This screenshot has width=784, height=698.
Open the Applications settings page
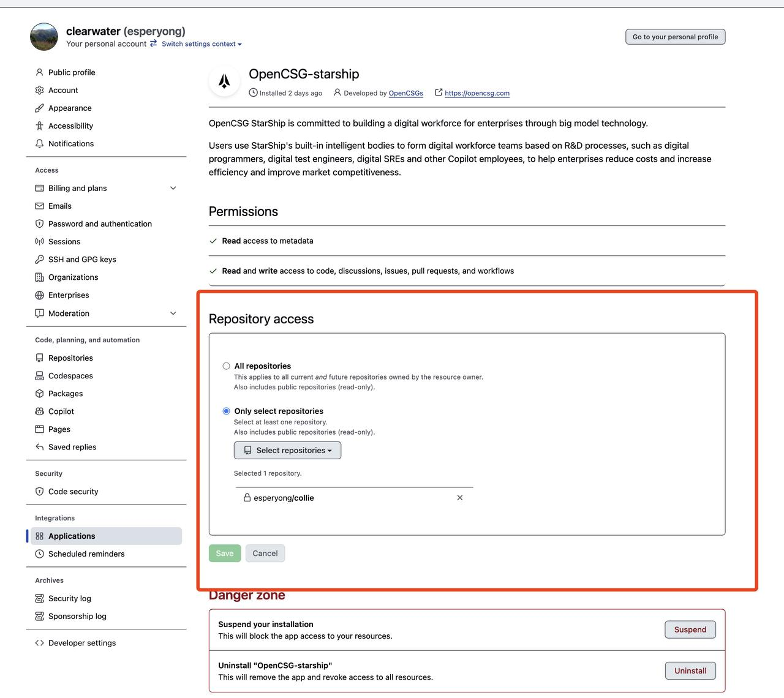72,536
